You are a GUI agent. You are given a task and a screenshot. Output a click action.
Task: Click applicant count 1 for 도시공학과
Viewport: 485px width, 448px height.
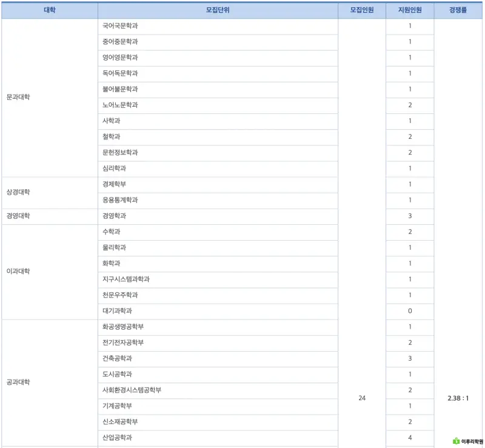410,375
